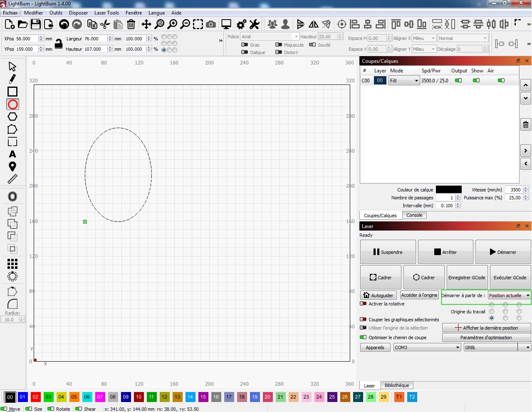Toggle the aspect ratio lock icon

59,43
